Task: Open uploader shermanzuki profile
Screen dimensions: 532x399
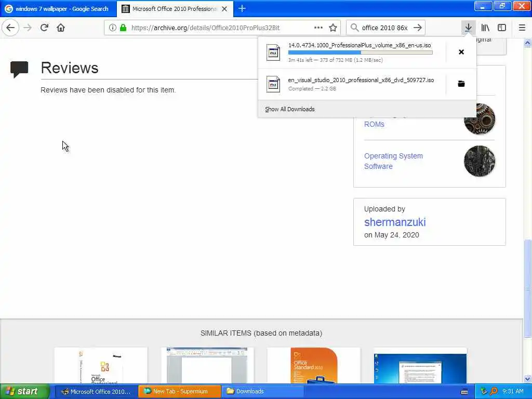Action: [x=395, y=222]
